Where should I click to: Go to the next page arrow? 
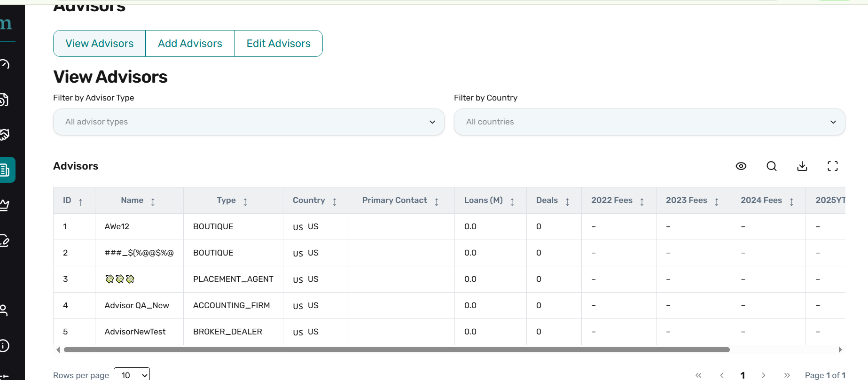[764, 375]
